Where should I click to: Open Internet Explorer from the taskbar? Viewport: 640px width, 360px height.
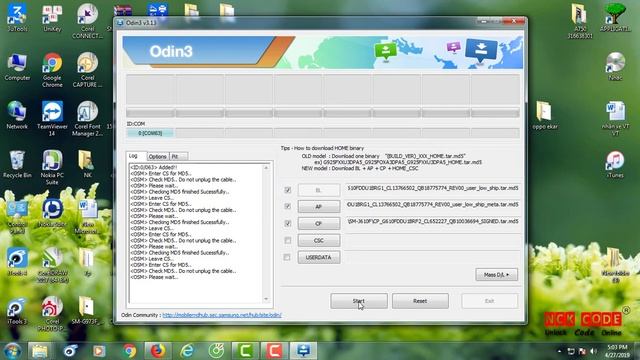[x=187, y=351]
